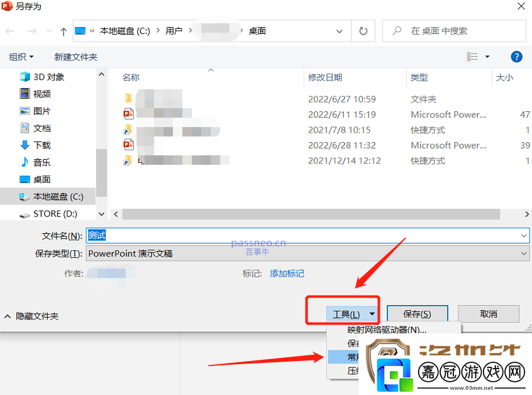Select 下载 in the navigation pane
This screenshot has height=395, width=532.
pos(42,145)
